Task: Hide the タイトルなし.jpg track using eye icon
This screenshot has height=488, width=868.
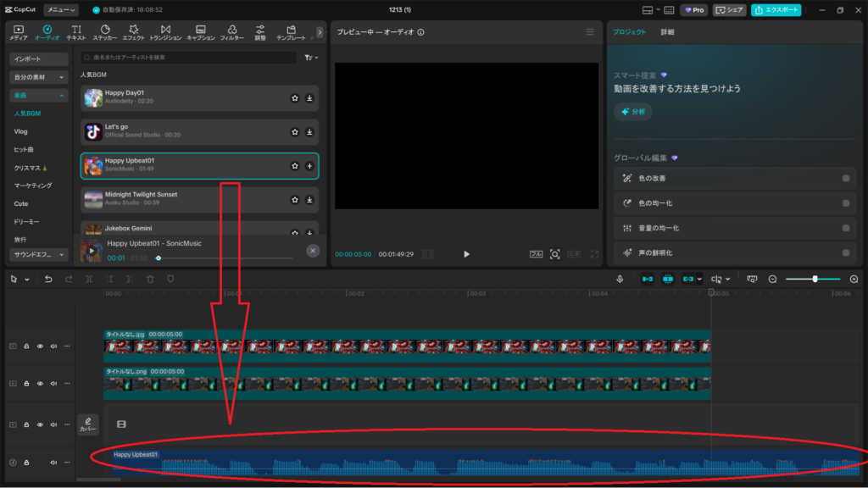Action: 40,346
